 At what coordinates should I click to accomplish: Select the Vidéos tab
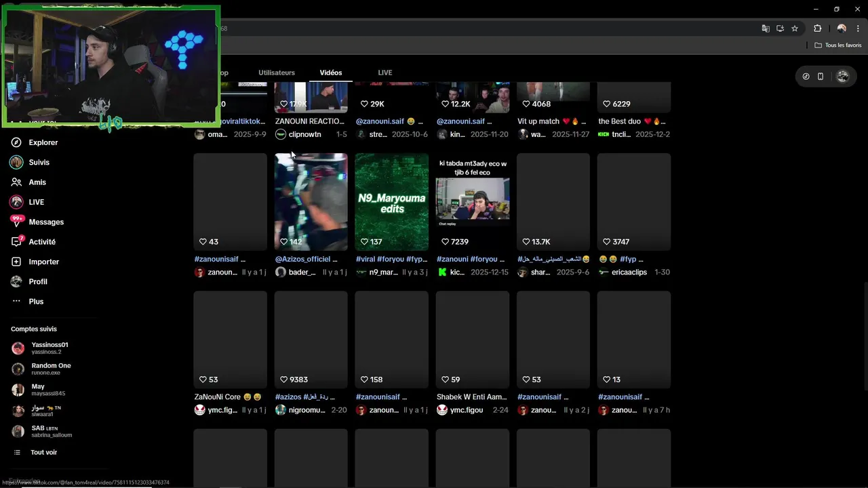click(x=331, y=73)
